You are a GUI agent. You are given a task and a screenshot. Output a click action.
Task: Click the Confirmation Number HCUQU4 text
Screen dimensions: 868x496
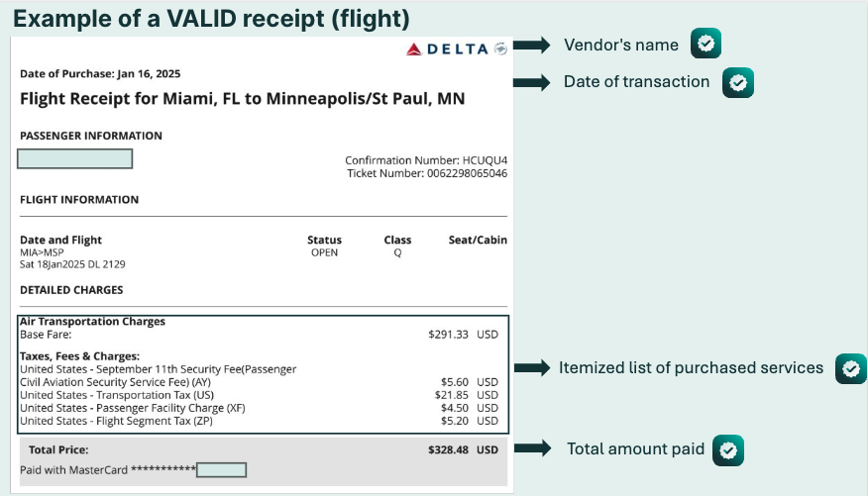click(x=426, y=160)
